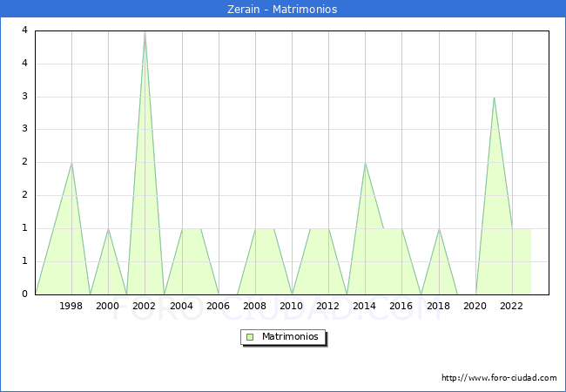Click the 2018 peak at value 1
Screen dimensions: 566x392
coord(439,229)
